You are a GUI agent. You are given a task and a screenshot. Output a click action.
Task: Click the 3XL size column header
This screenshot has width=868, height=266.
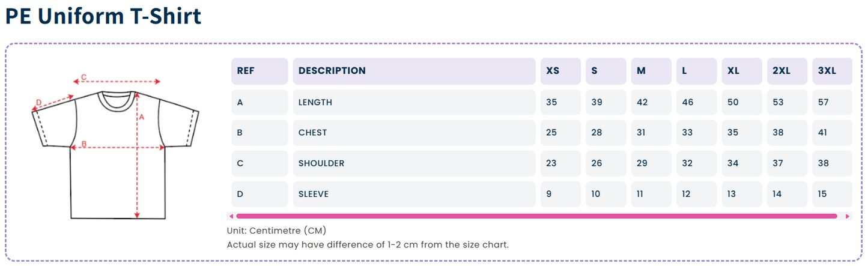(832, 71)
